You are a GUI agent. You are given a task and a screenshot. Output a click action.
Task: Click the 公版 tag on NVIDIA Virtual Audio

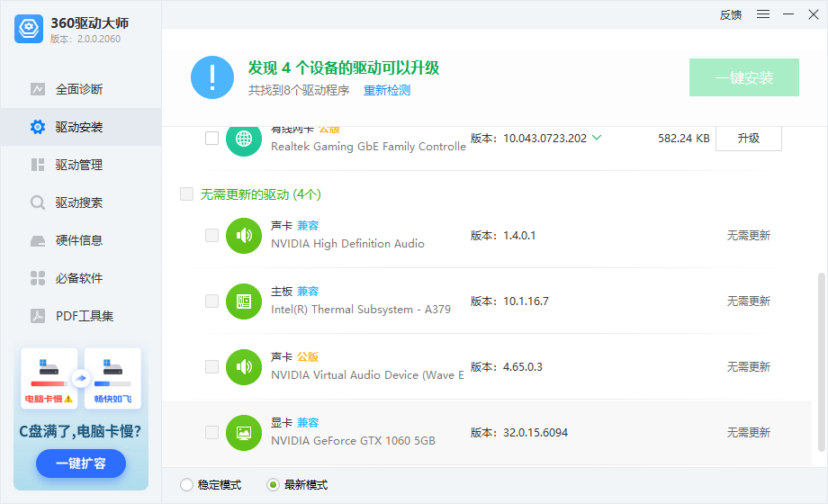(x=308, y=357)
